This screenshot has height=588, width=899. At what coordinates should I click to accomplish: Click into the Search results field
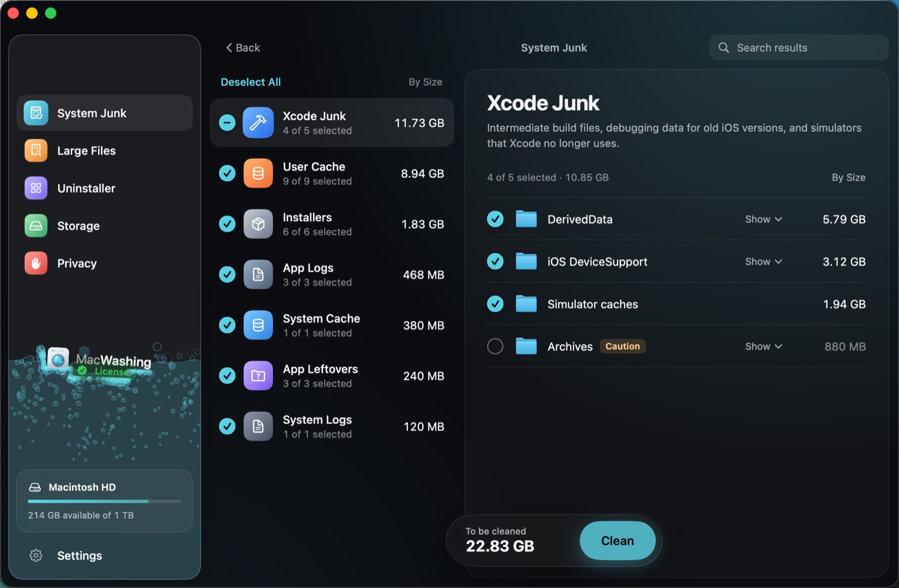(798, 48)
